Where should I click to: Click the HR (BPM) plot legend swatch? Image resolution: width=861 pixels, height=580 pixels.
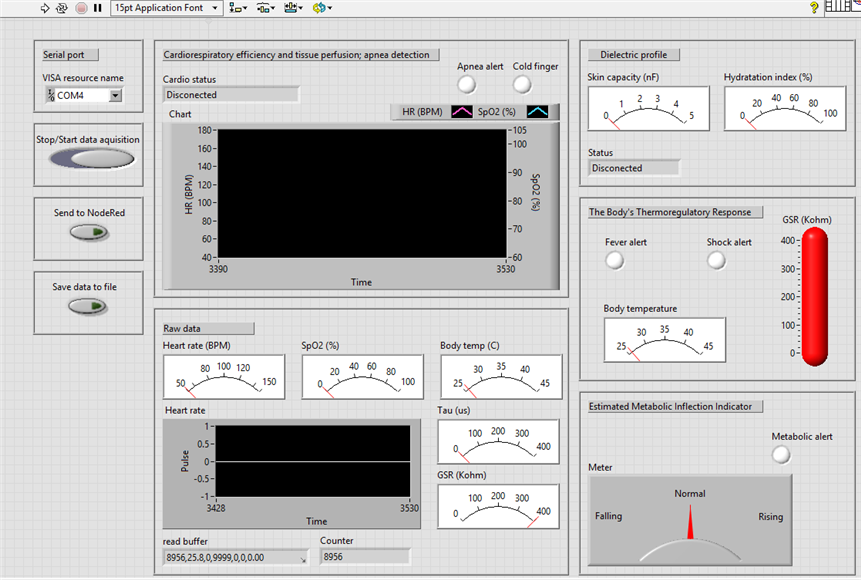coord(462,111)
